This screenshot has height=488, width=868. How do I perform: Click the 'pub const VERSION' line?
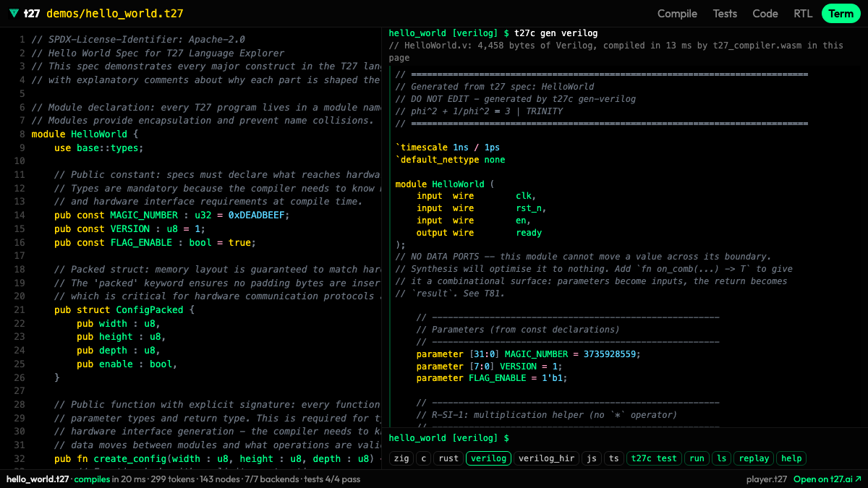pos(129,229)
